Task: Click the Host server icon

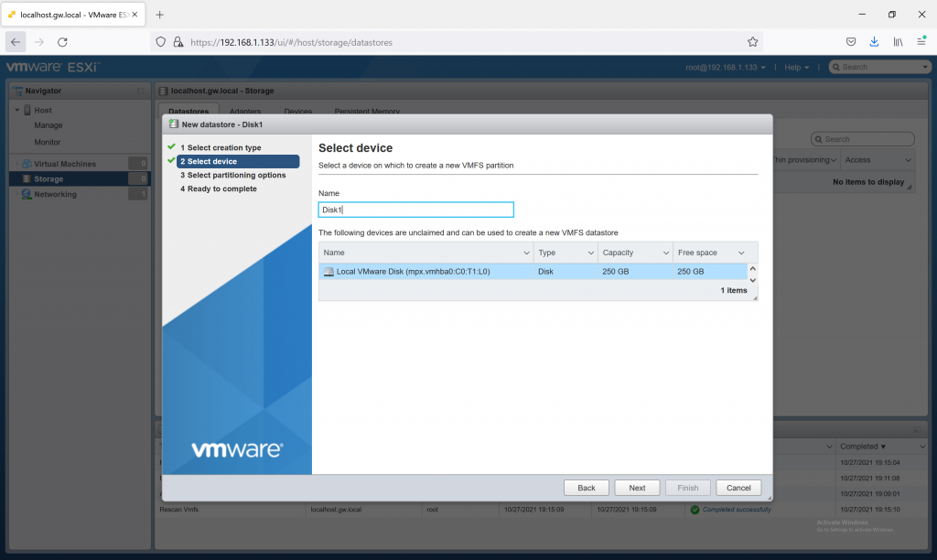Action: (27, 110)
